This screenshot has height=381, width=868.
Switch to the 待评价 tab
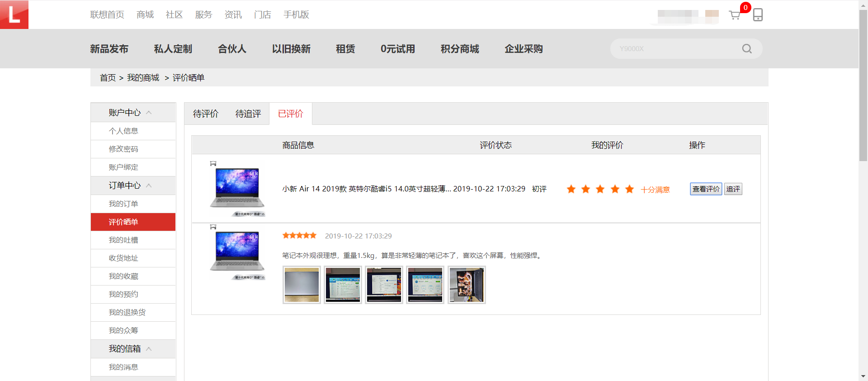pyautogui.click(x=206, y=114)
